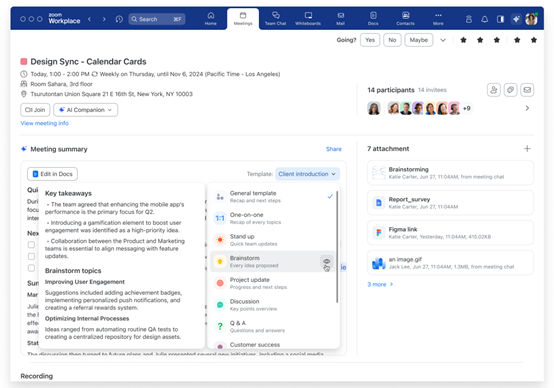Open the notifications bell
The image size is (554, 388).
click(x=485, y=19)
